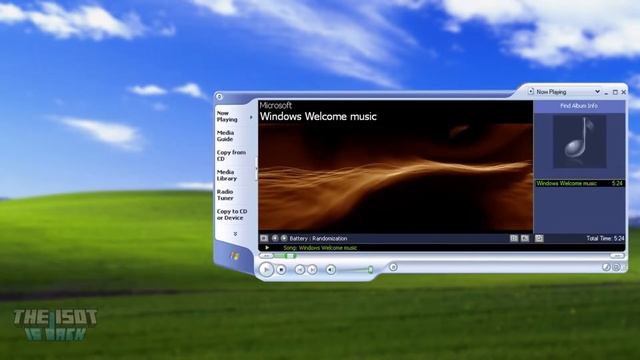The image size is (640, 360).
Task: Click the 'Windows Welcome music' title in the video pane
Action: click(x=318, y=117)
